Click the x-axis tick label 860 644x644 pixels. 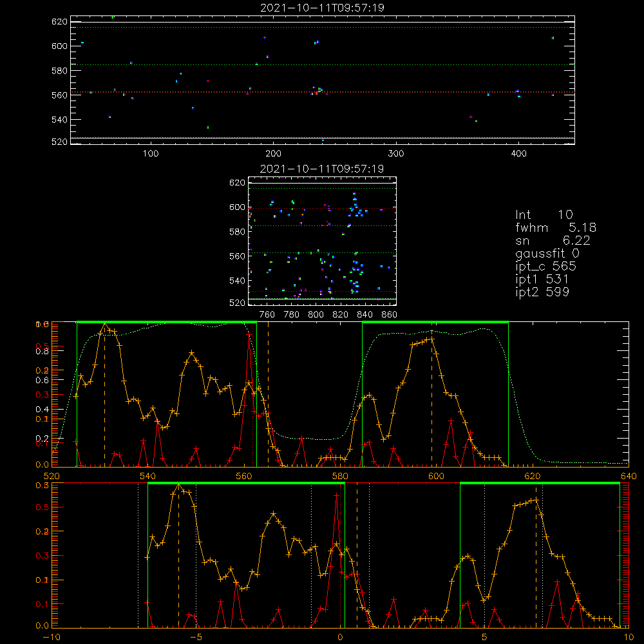pyautogui.click(x=390, y=315)
